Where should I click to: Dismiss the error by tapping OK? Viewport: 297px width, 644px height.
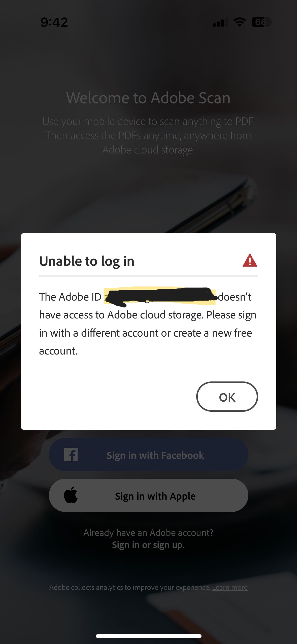(x=227, y=396)
